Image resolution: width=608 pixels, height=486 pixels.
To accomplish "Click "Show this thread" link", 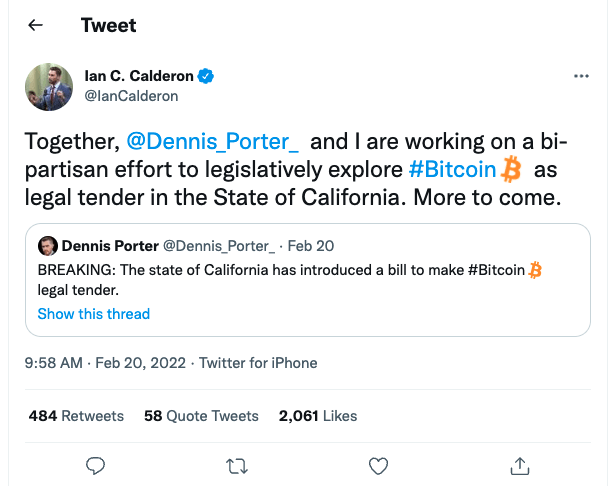I will pos(93,314).
